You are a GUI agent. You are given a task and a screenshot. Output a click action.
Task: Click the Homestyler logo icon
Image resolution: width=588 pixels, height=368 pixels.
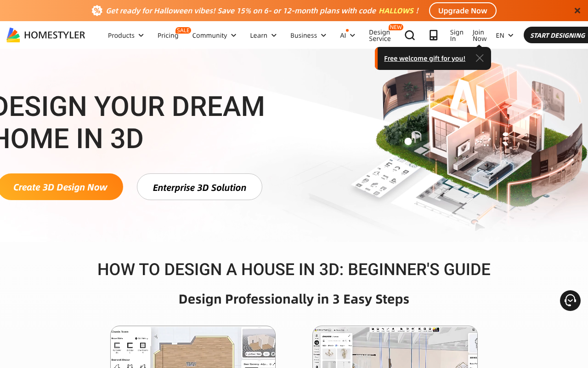[x=13, y=35]
